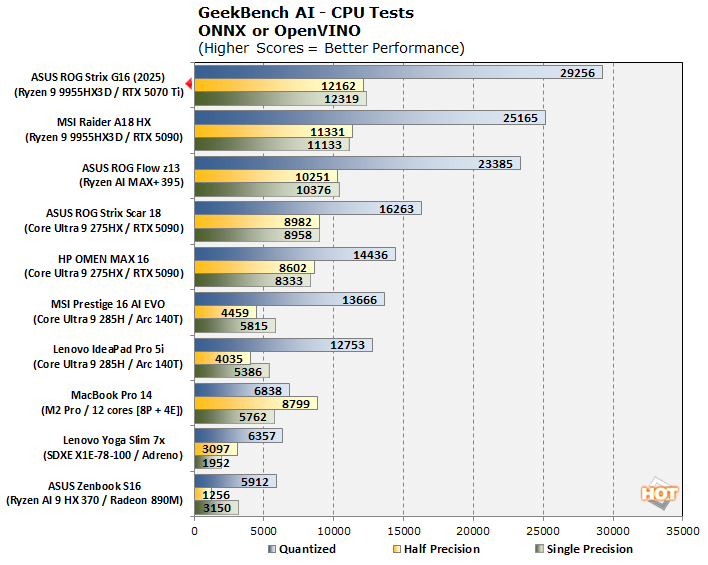Click the Quantized legend swatch

point(271,549)
